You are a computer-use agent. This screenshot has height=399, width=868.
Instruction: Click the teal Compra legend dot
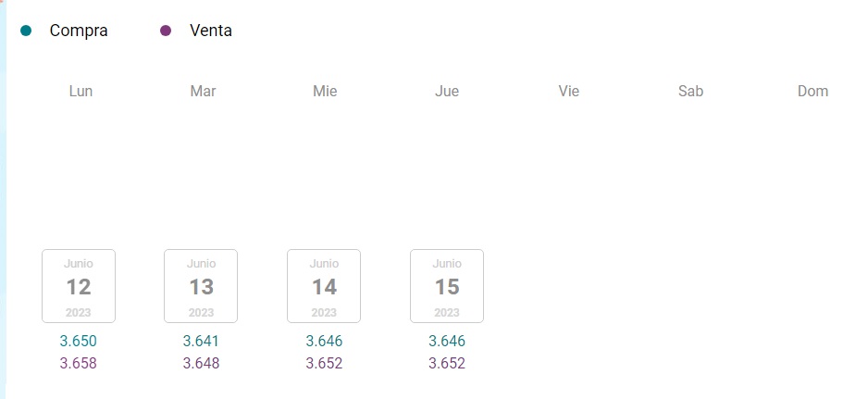point(26,31)
